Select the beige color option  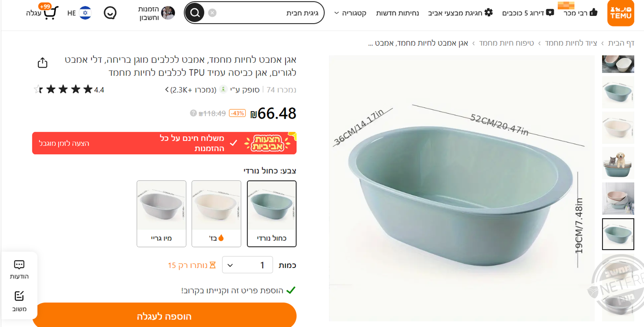click(216, 213)
